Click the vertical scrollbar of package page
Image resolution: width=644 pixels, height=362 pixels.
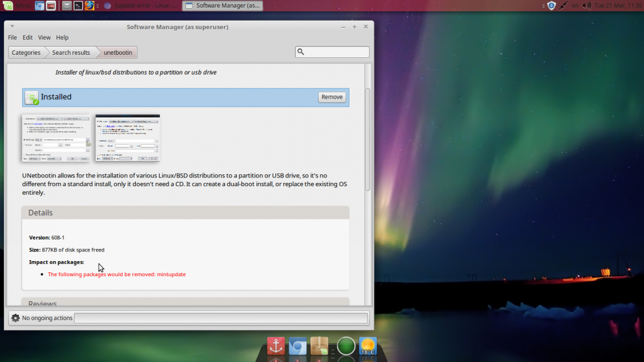pyautogui.click(x=368, y=139)
